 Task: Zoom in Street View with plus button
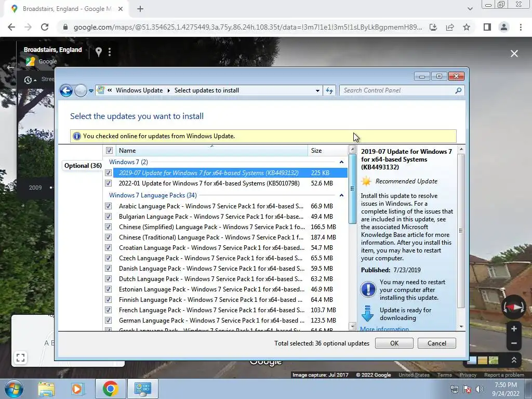click(x=514, y=329)
